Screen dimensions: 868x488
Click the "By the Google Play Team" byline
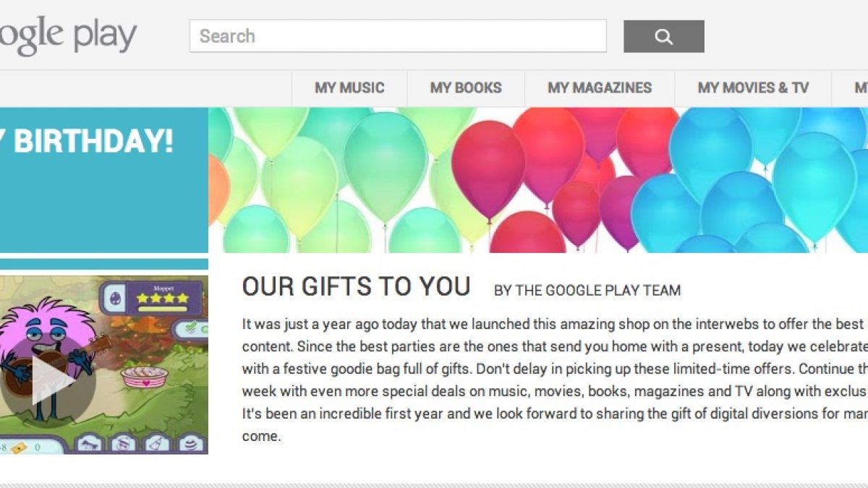587,291
